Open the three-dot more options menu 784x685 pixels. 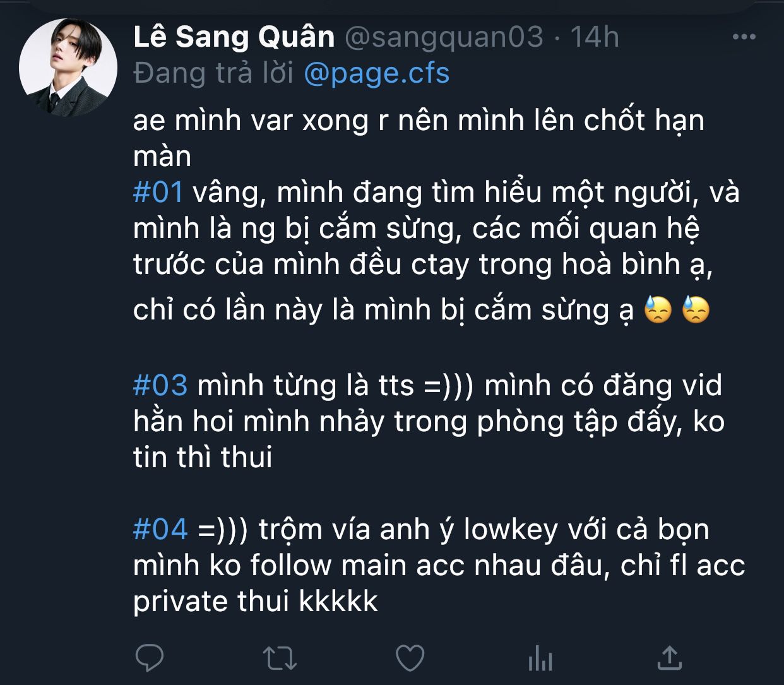744,37
